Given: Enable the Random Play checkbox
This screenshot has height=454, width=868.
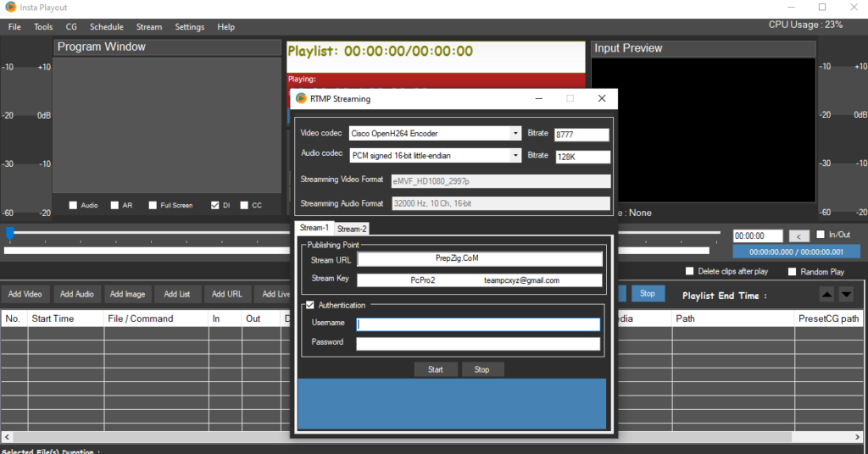Looking at the screenshot, I should [792, 272].
